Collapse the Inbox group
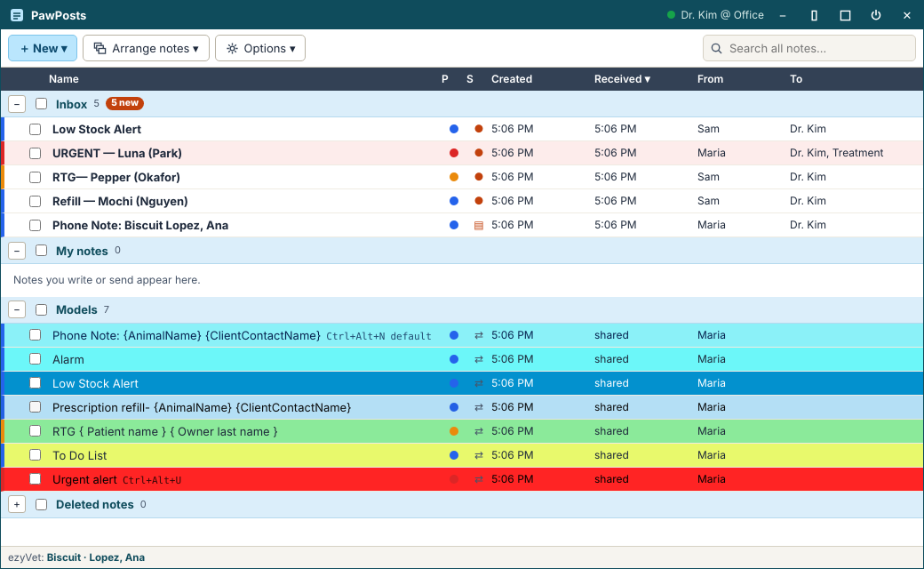924x569 pixels. pos(17,104)
